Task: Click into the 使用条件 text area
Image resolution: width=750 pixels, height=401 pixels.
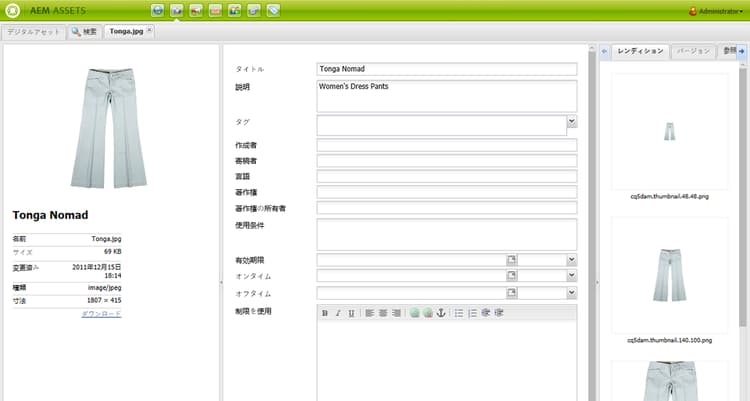Action: pos(447,234)
